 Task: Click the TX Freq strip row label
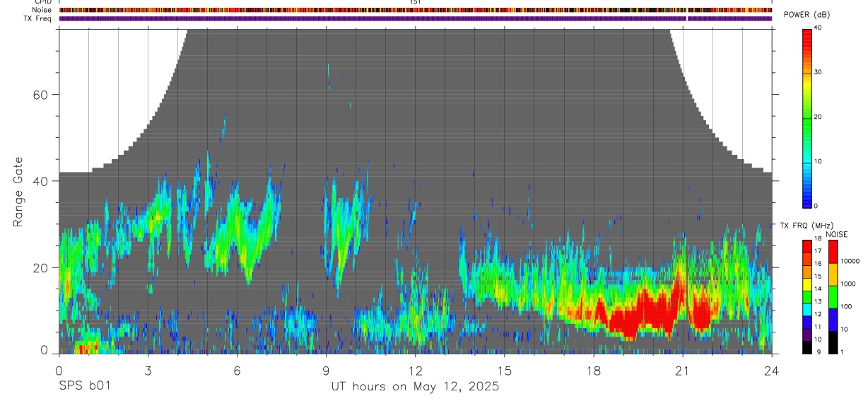coord(37,18)
